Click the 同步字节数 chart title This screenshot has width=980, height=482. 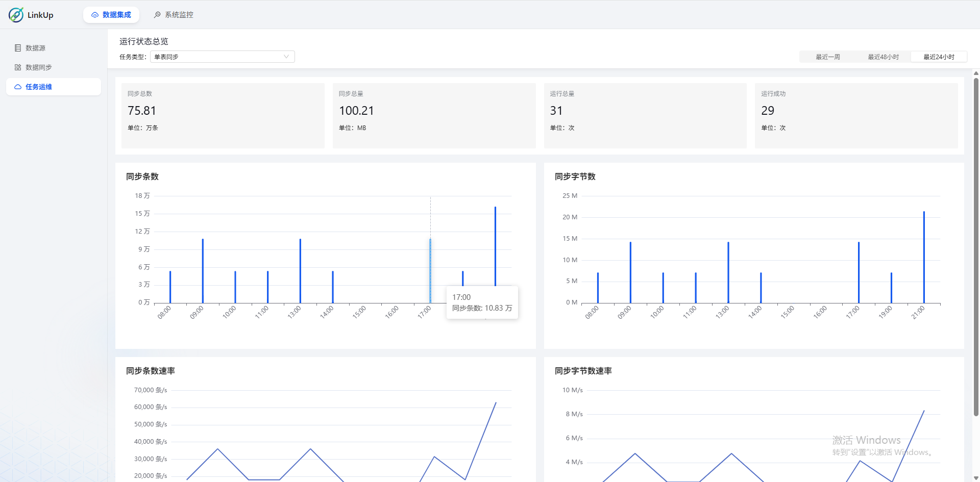(575, 176)
